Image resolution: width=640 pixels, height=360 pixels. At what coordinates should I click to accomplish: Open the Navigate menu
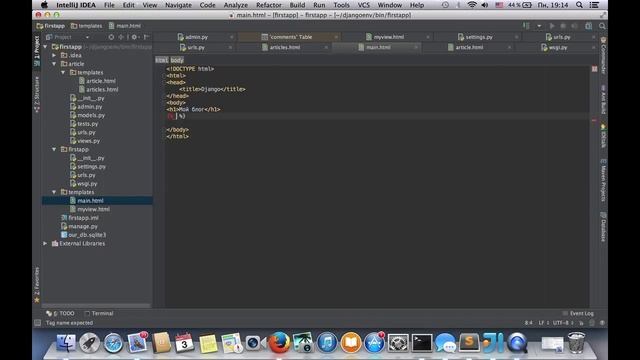coord(178,5)
